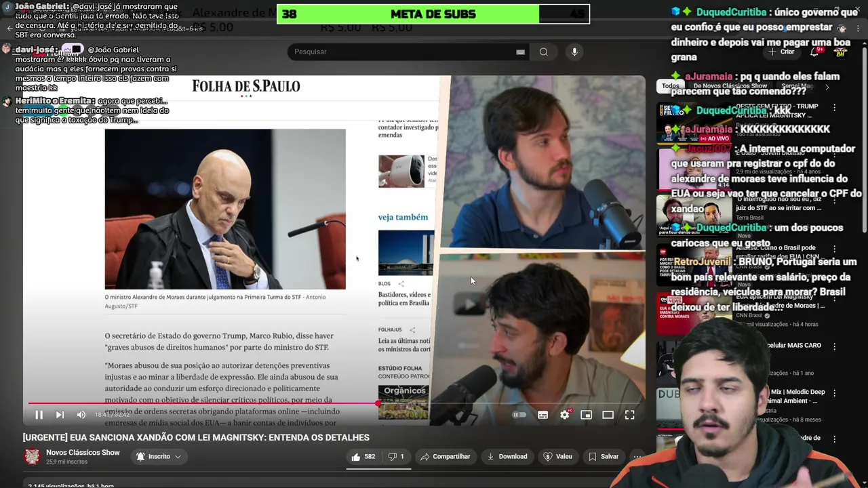Select De Novos Clássicos Show chip
Viewport: 868px width, 488px height.
click(730, 86)
